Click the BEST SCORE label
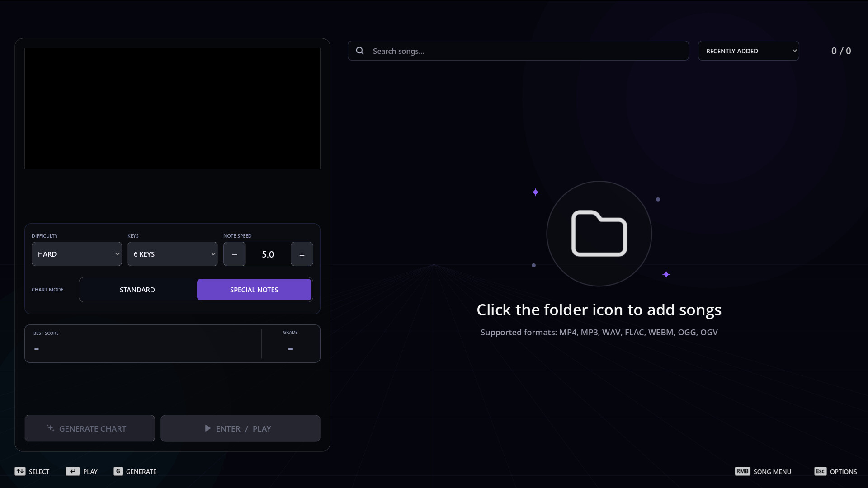Image resolution: width=868 pixels, height=488 pixels. coord(46,333)
